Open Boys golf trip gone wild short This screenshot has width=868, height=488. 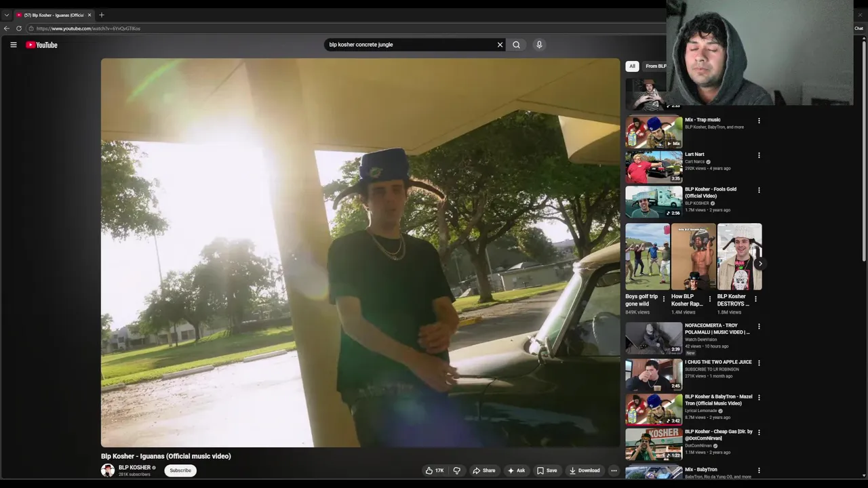648,257
